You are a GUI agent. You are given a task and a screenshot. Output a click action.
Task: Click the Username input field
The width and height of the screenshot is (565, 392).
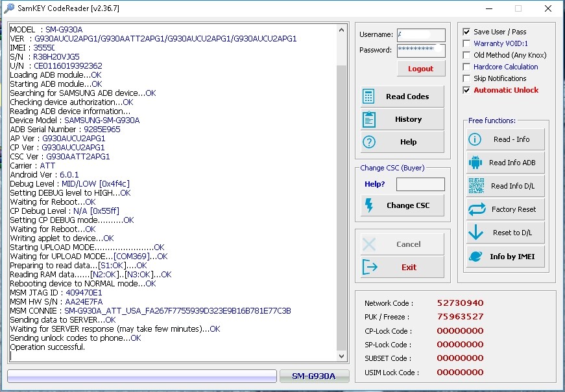[x=421, y=35]
